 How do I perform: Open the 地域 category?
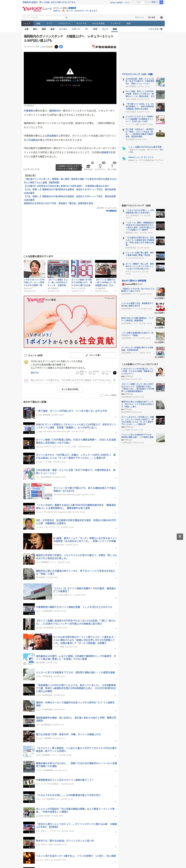coord(114,29)
